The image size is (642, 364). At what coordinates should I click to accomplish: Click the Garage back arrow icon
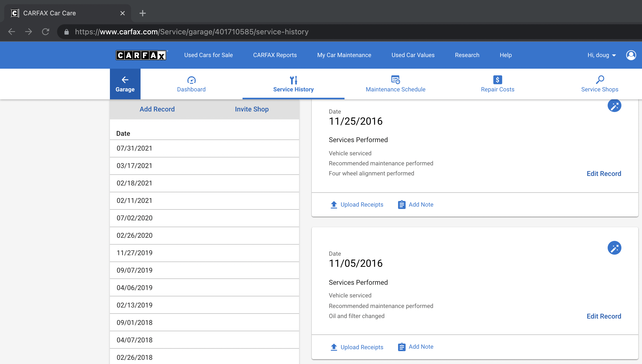click(125, 80)
